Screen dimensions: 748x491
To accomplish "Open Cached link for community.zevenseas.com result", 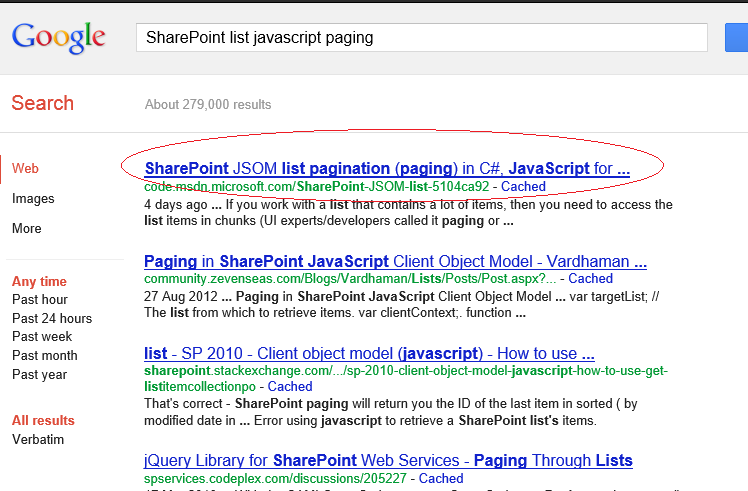I will click(590, 279).
